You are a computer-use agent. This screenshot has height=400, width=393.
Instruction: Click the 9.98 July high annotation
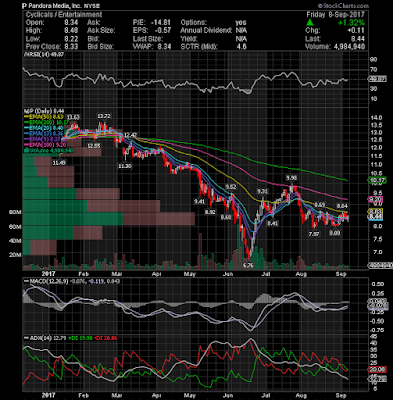tap(291, 178)
